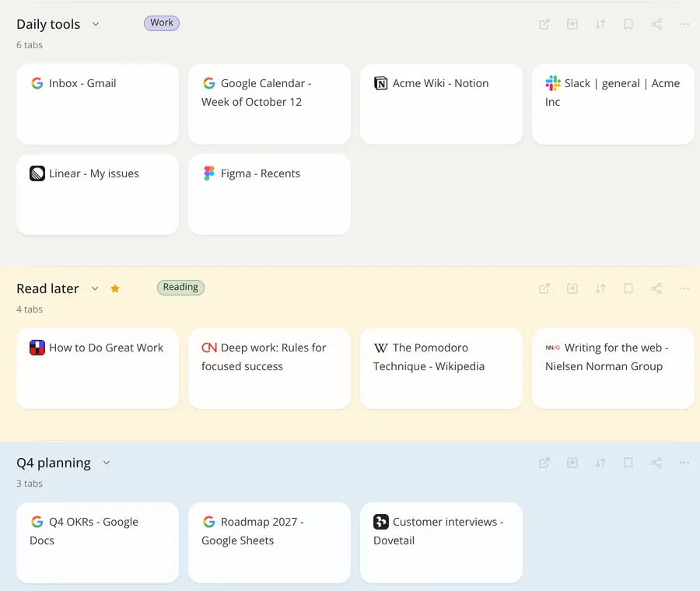This screenshot has width=700, height=591.
Task: Collapse the Q4 planning group chevron
Action: 107,463
